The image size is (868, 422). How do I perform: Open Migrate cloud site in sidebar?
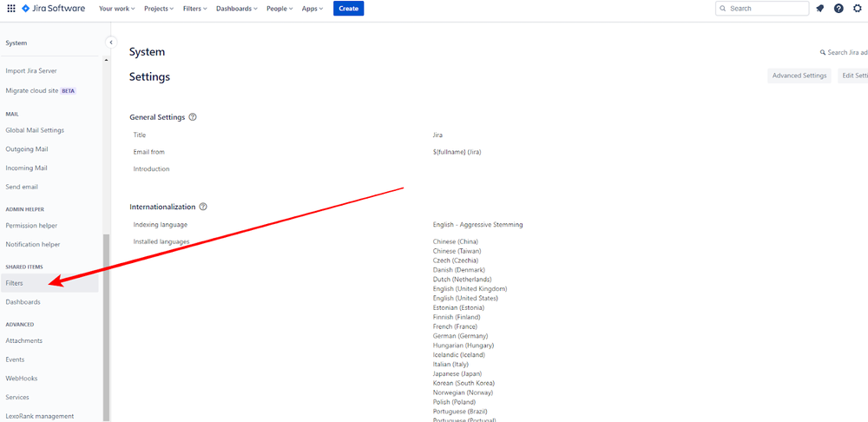coord(31,90)
